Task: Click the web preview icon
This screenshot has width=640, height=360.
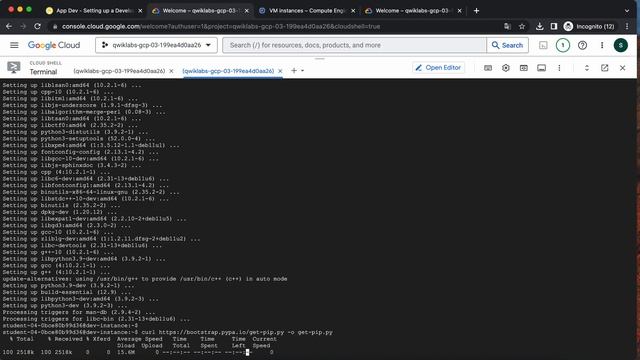Action: (524, 68)
